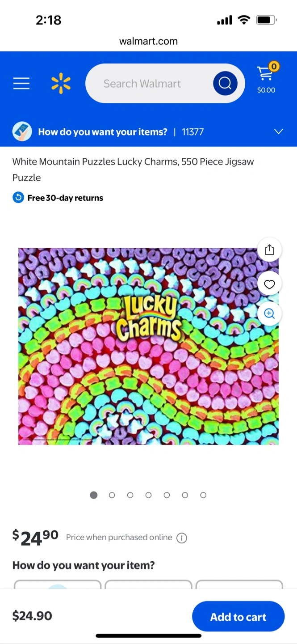Show price info tooltip icon

tap(182, 538)
